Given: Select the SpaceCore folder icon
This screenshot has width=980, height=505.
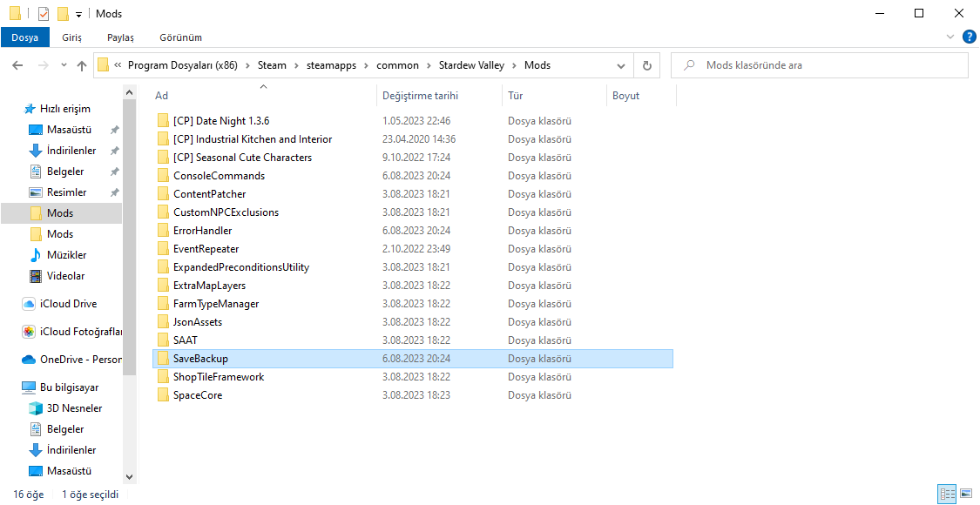Looking at the screenshot, I should coord(163,395).
